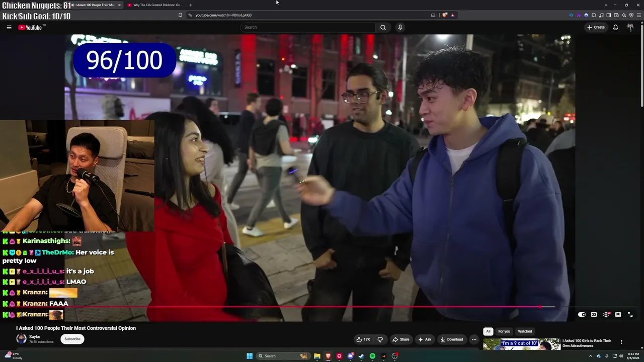Open YouTube notifications bell
The image size is (644, 362).
tap(615, 27)
